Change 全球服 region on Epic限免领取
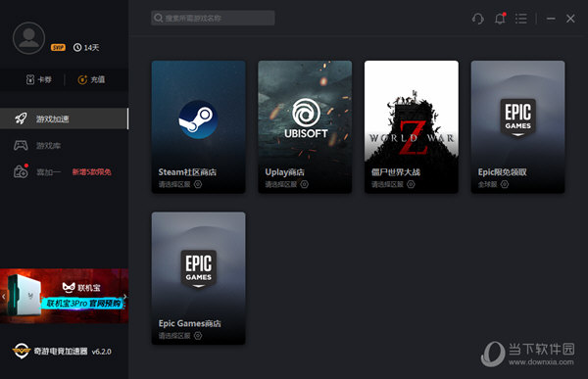Image resolution: width=588 pixels, height=379 pixels. point(493,184)
